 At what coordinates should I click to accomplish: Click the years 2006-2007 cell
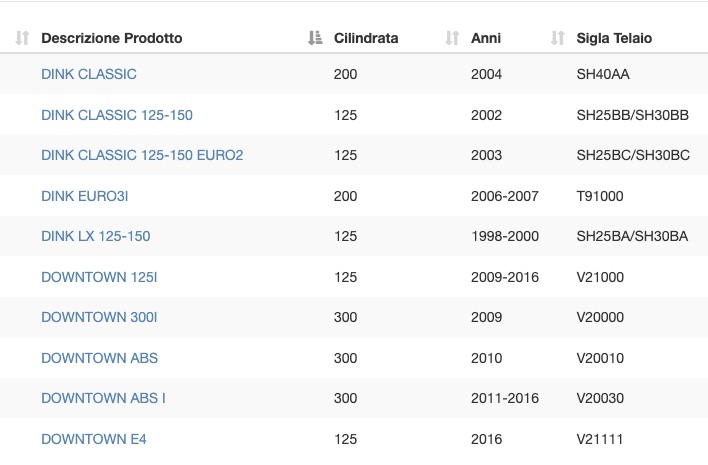(x=505, y=196)
